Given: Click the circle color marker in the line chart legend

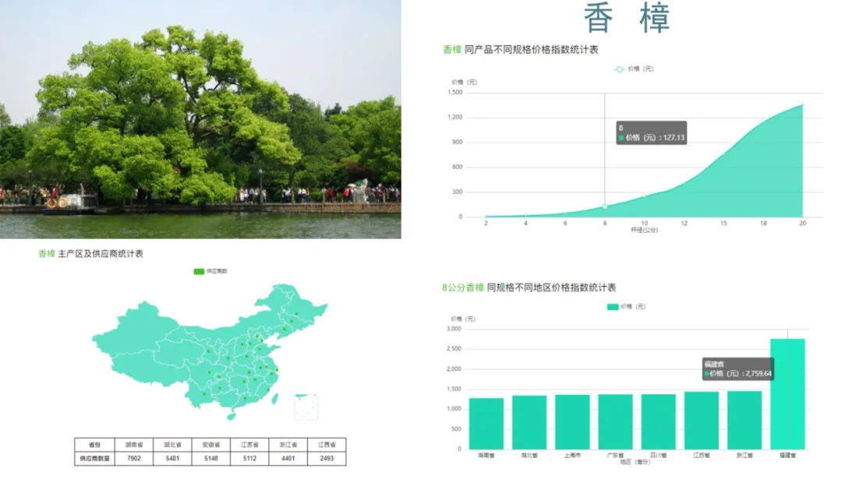Looking at the screenshot, I should (618, 67).
